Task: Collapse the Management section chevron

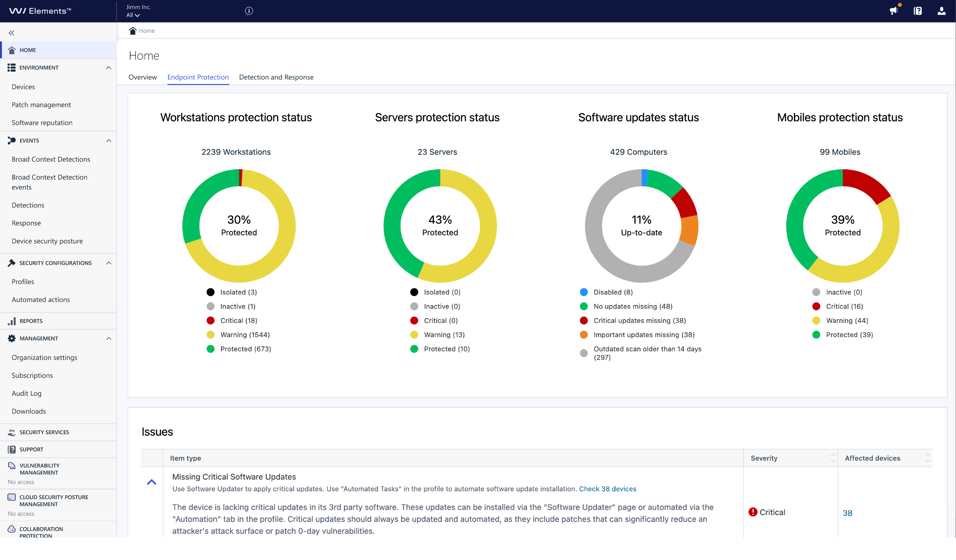Action: point(109,339)
